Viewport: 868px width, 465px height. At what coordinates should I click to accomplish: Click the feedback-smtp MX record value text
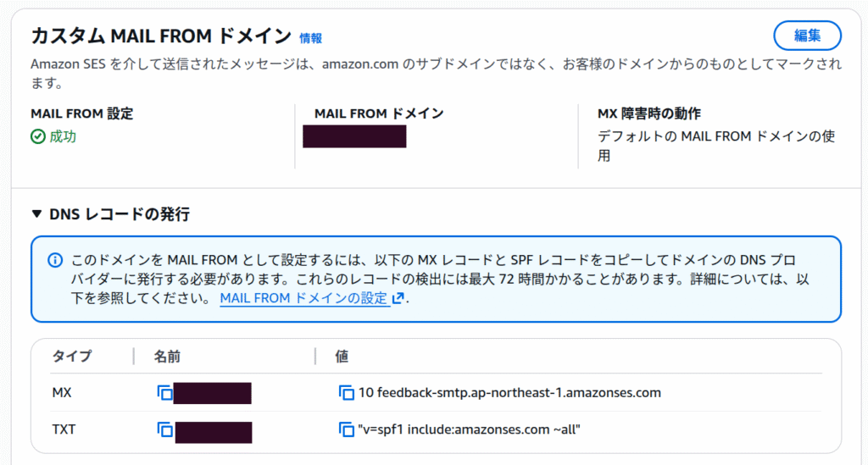coord(509,393)
